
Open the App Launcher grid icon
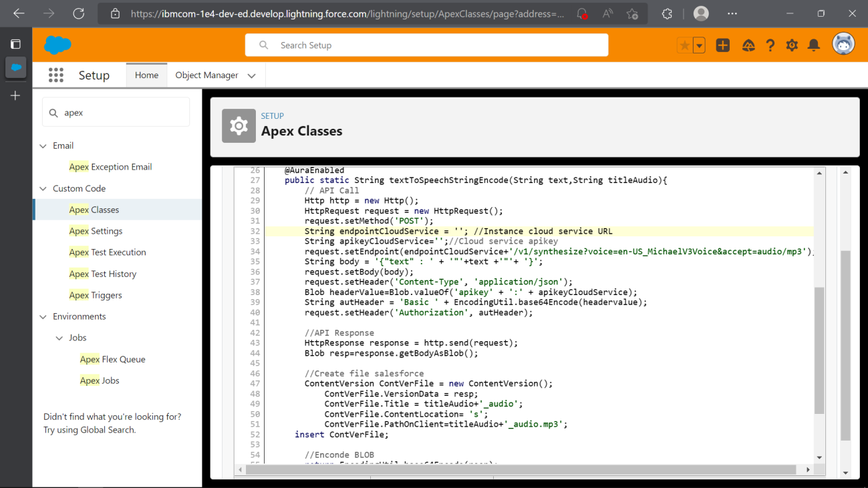point(55,75)
